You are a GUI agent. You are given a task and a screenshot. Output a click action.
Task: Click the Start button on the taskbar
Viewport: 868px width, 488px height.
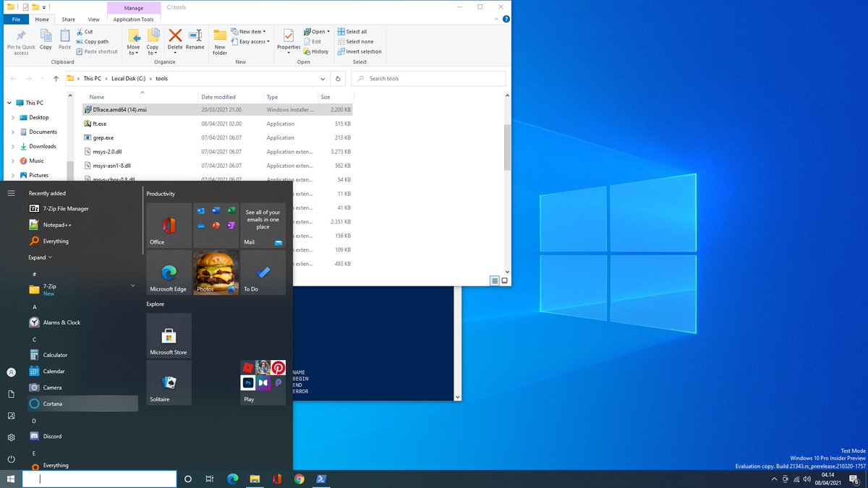click(11, 479)
